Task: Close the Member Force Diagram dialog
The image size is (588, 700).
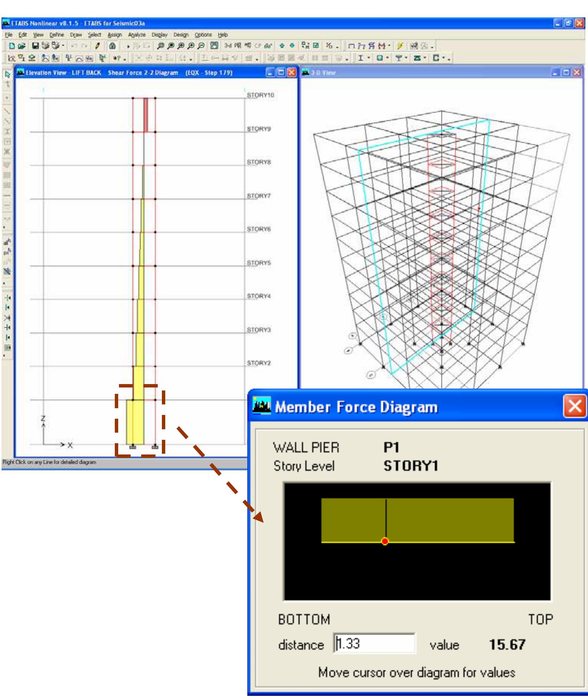Action: point(574,406)
